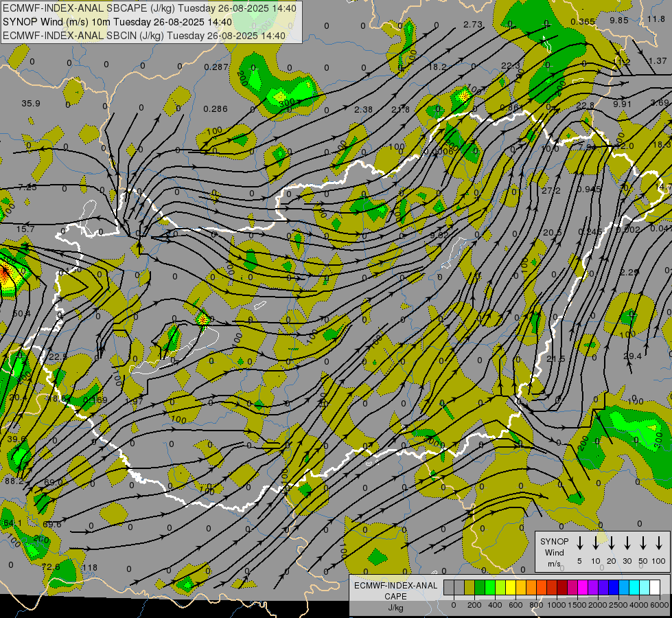Click the 6000 tick label on CAPE scale
This screenshot has width=672, height=618.
pos(660,605)
